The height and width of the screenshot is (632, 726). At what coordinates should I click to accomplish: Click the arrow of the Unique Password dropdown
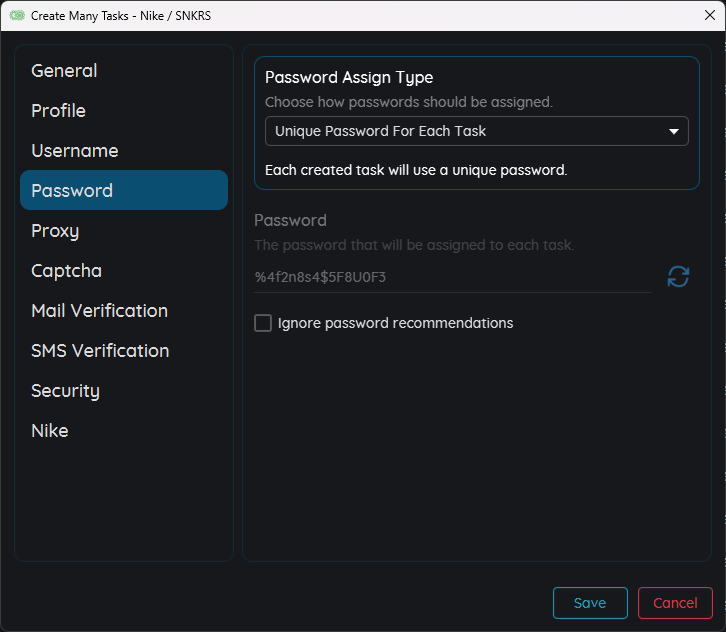pos(673,131)
